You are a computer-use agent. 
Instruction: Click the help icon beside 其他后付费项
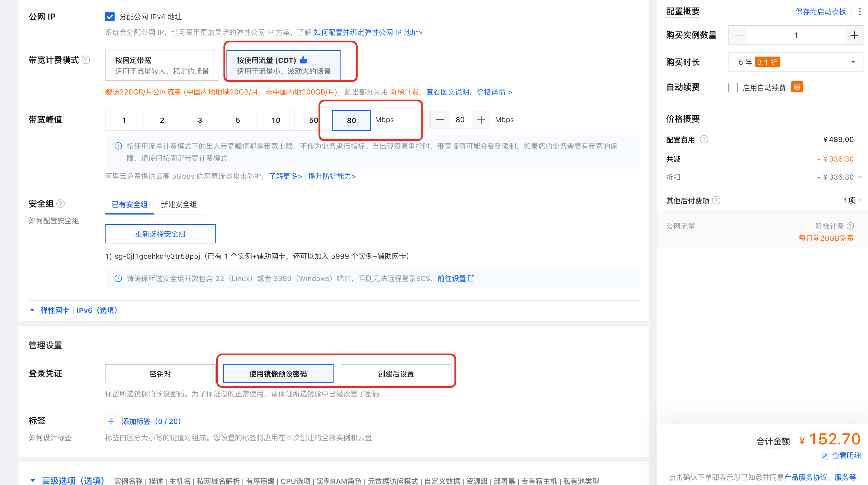pos(716,201)
